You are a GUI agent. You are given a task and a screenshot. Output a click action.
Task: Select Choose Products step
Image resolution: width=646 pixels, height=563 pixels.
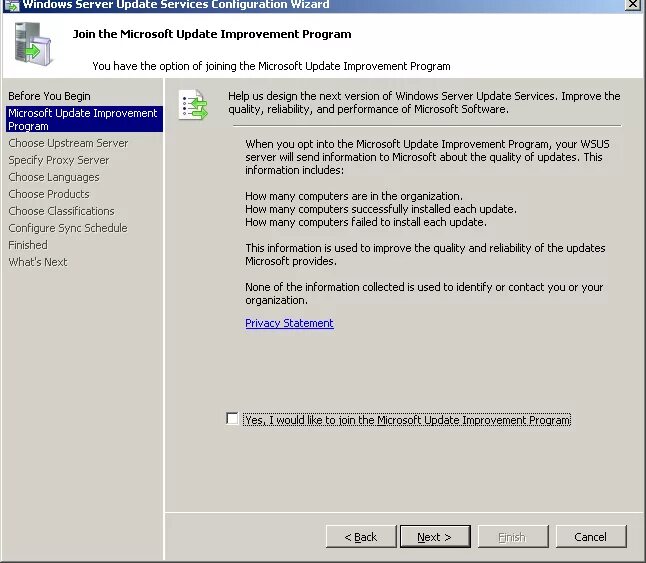(x=49, y=194)
